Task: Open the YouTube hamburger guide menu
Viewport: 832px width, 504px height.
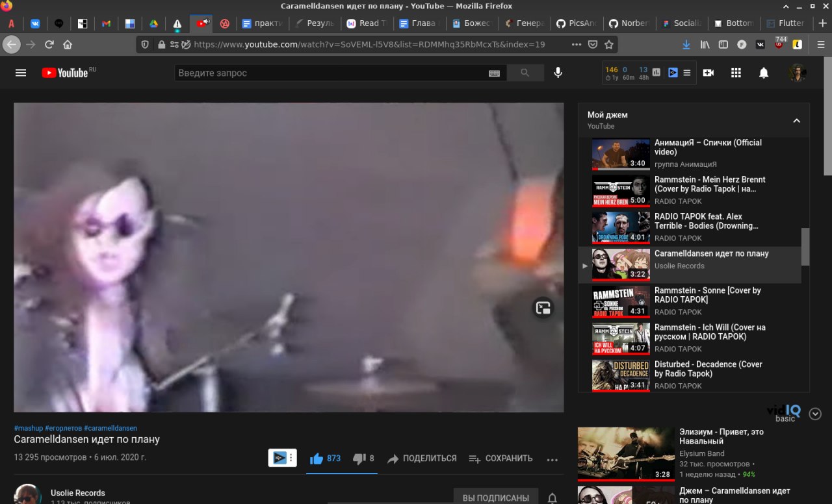Action: pyautogui.click(x=21, y=73)
